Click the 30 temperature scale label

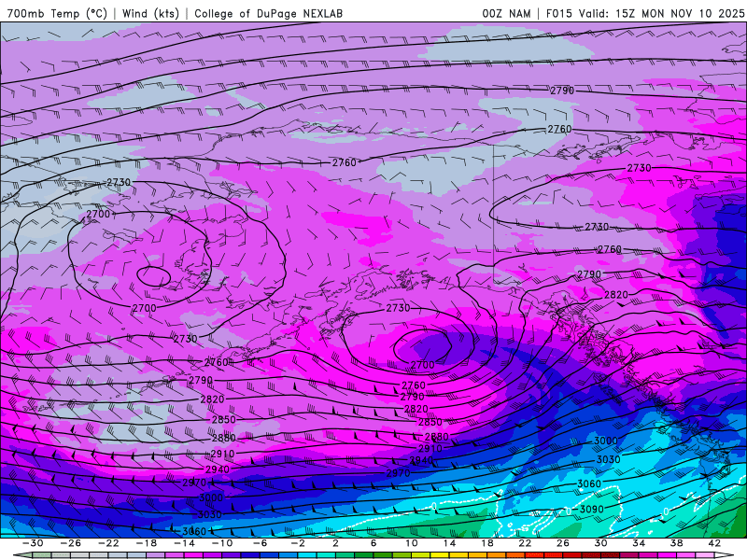click(600, 543)
